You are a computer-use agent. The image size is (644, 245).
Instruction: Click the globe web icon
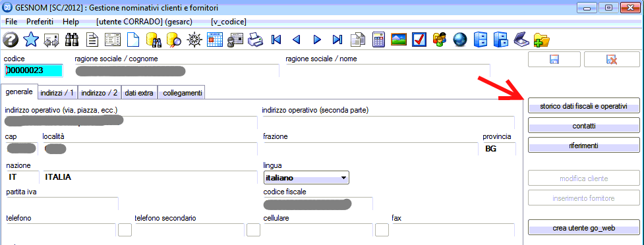(460, 40)
